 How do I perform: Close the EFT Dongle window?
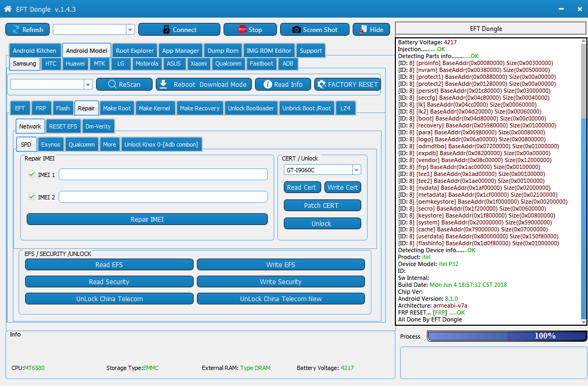[580, 9]
